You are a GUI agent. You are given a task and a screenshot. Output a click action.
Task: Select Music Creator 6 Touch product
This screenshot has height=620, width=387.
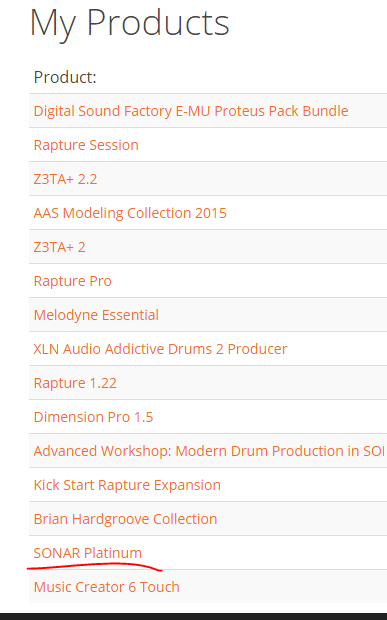point(107,587)
